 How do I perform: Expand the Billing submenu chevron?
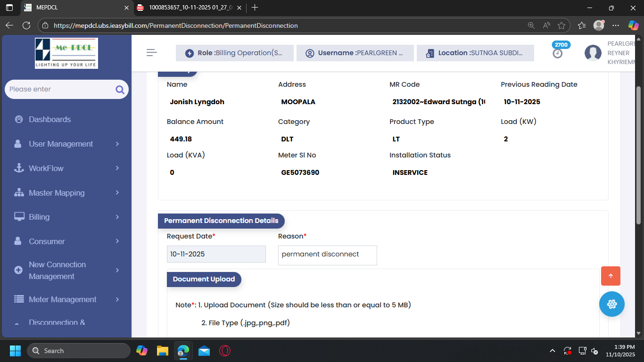(x=117, y=217)
